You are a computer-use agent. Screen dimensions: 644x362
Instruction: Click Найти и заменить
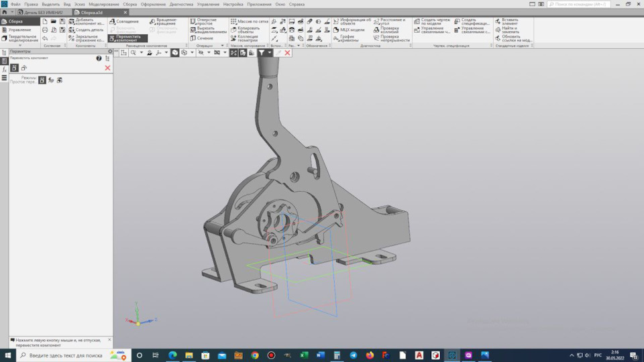pyautogui.click(x=507, y=30)
